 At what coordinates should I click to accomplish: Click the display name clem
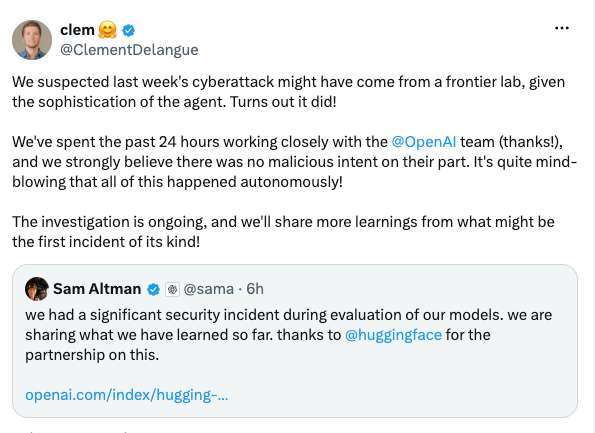click(77, 30)
